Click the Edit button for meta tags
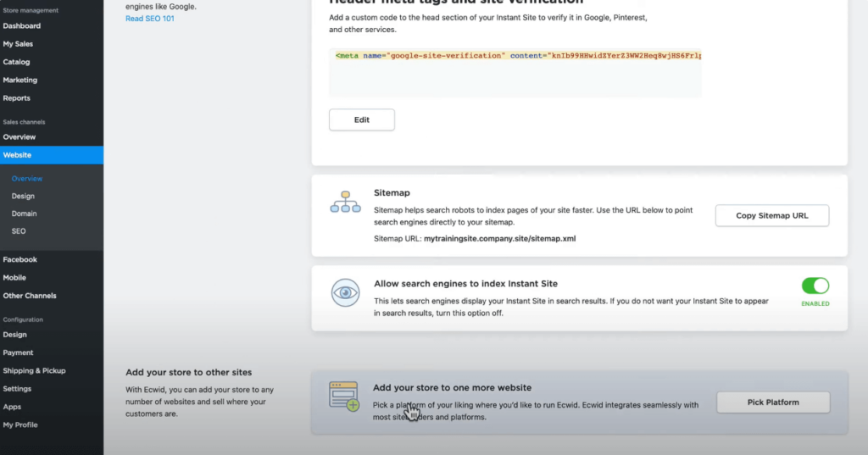This screenshot has height=455, width=868. tap(362, 119)
